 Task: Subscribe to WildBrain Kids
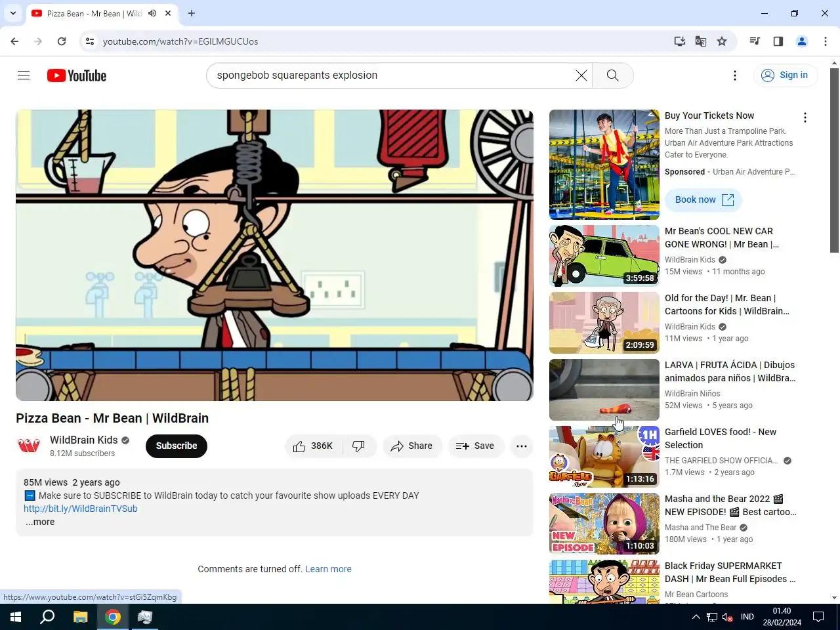coord(177,446)
